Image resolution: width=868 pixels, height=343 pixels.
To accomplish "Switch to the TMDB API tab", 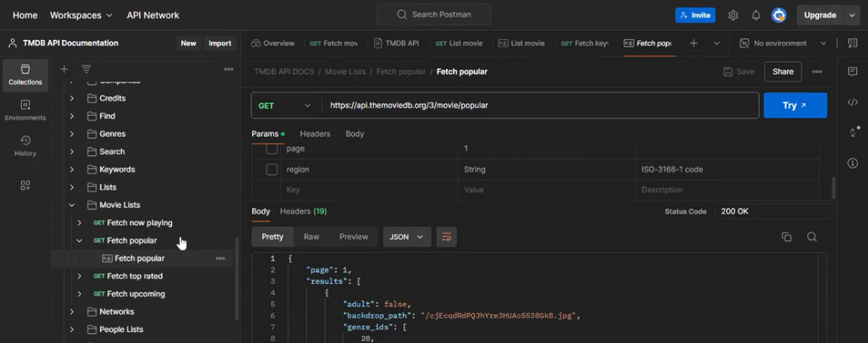I will [397, 43].
